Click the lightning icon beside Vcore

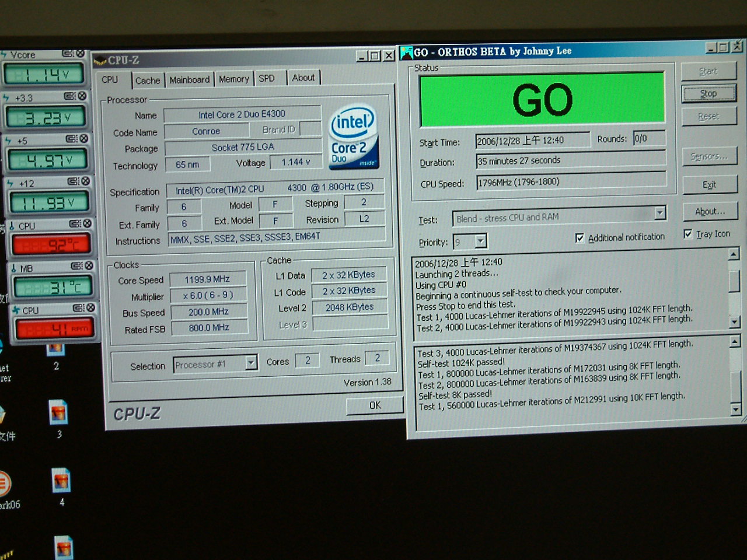click(x=4, y=55)
